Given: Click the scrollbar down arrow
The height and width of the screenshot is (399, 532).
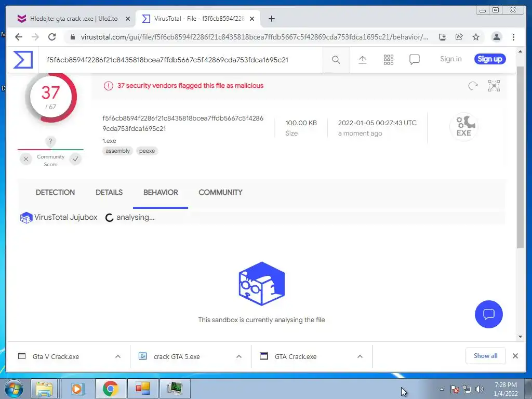Looking at the screenshot, I should tap(520, 337).
